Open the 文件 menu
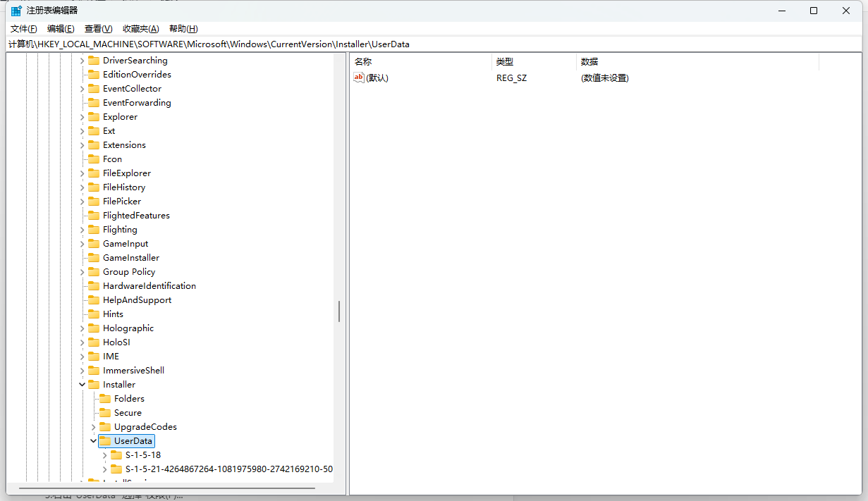 pyautogui.click(x=23, y=28)
